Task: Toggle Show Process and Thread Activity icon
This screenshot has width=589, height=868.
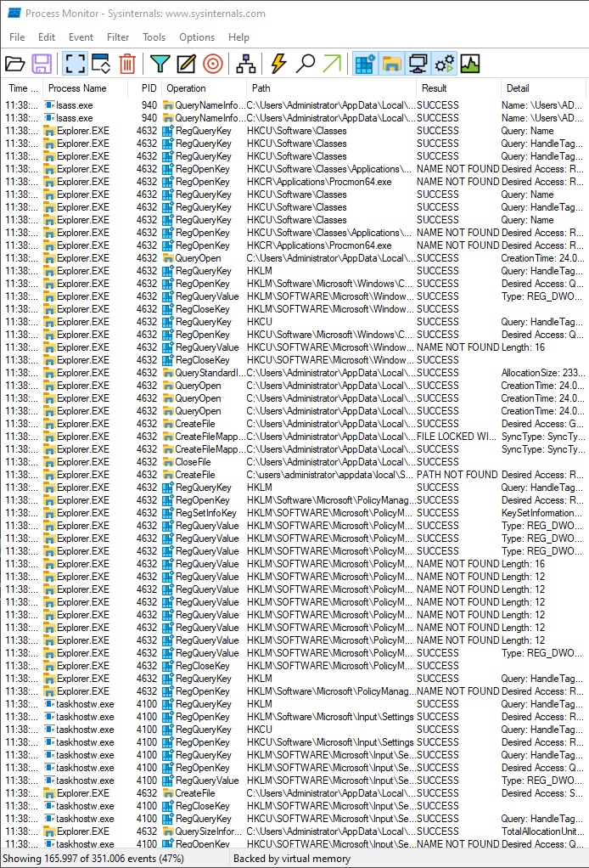Action: [x=445, y=64]
